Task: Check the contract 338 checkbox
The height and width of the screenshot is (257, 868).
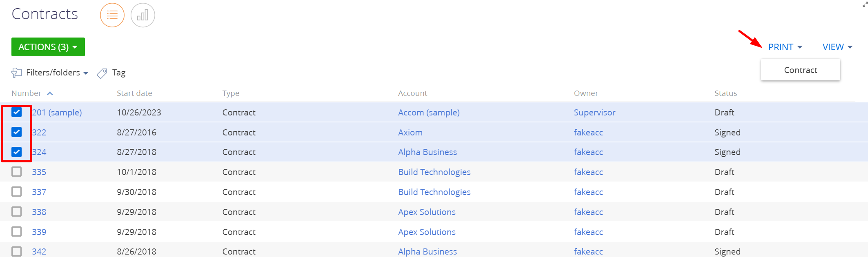Action: point(17,212)
